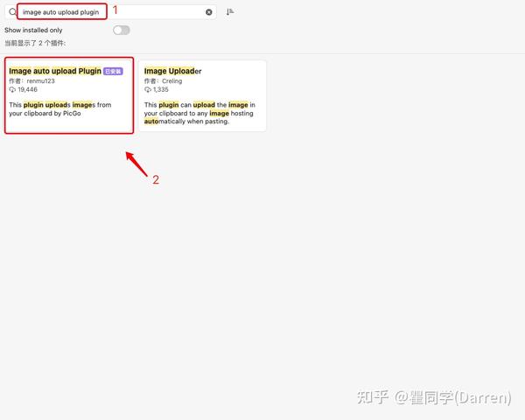
Task: Toggle Show installed only switch
Action: (122, 30)
